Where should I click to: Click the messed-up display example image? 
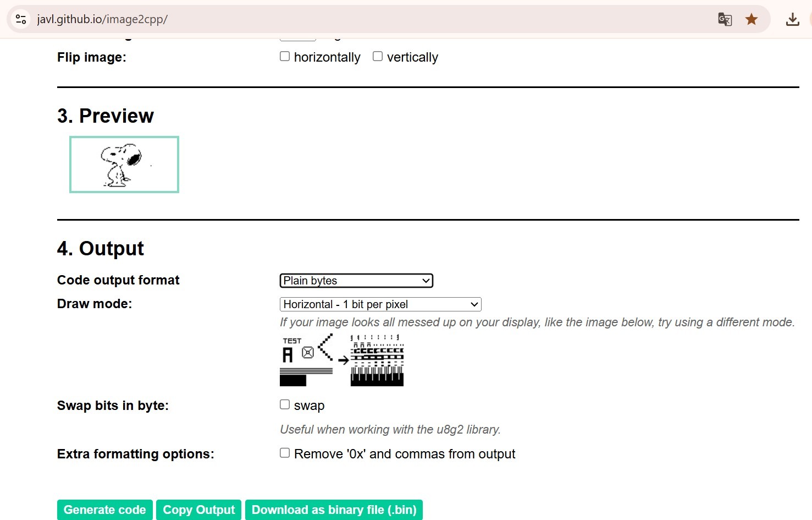(341, 360)
